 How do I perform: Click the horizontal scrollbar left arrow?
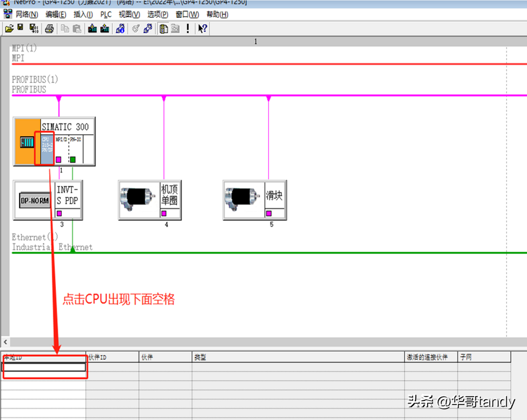pos(6,342)
